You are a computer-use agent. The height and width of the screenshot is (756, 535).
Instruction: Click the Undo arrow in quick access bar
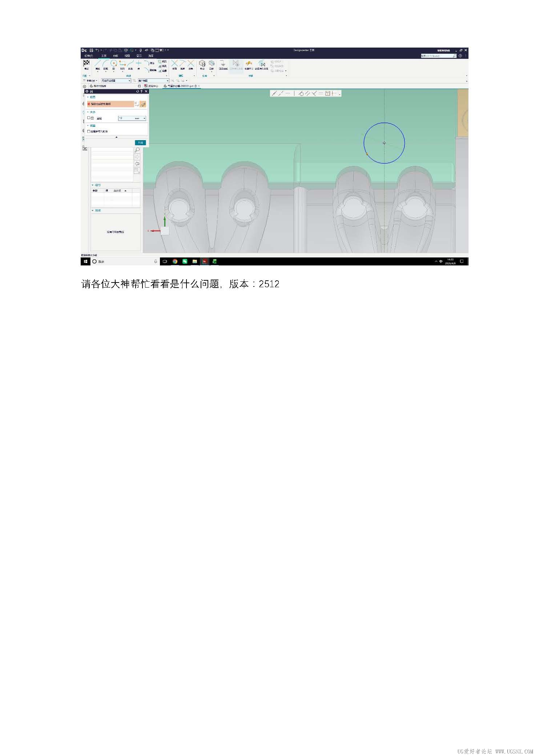click(x=97, y=50)
